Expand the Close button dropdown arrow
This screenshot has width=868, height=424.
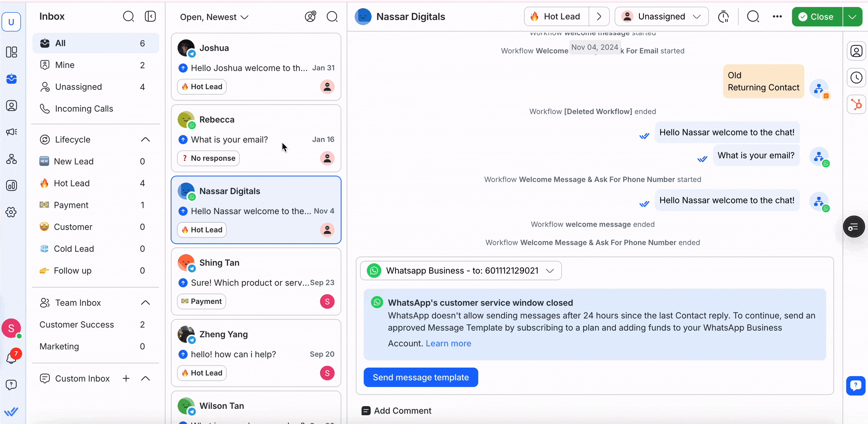point(853,16)
